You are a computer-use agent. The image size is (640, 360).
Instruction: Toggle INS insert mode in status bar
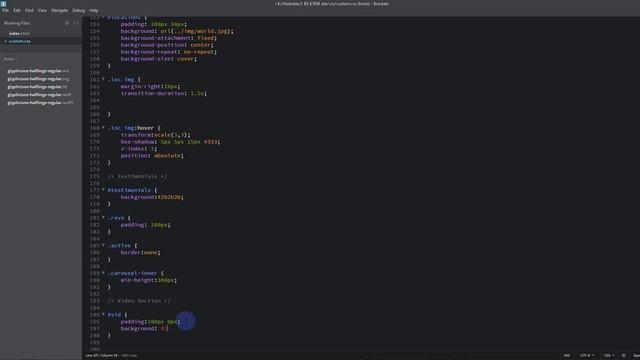567,356
